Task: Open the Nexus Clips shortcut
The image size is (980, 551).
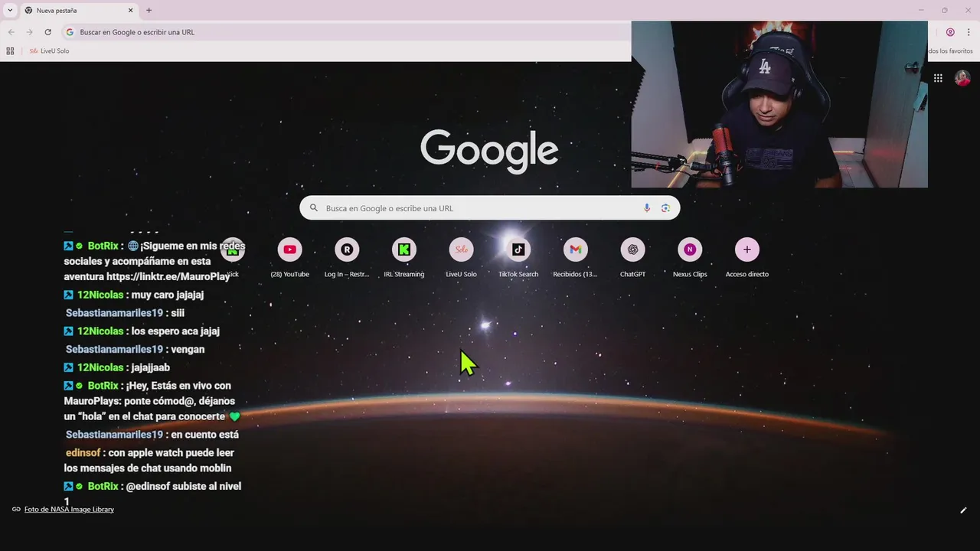Action: [x=690, y=258]
